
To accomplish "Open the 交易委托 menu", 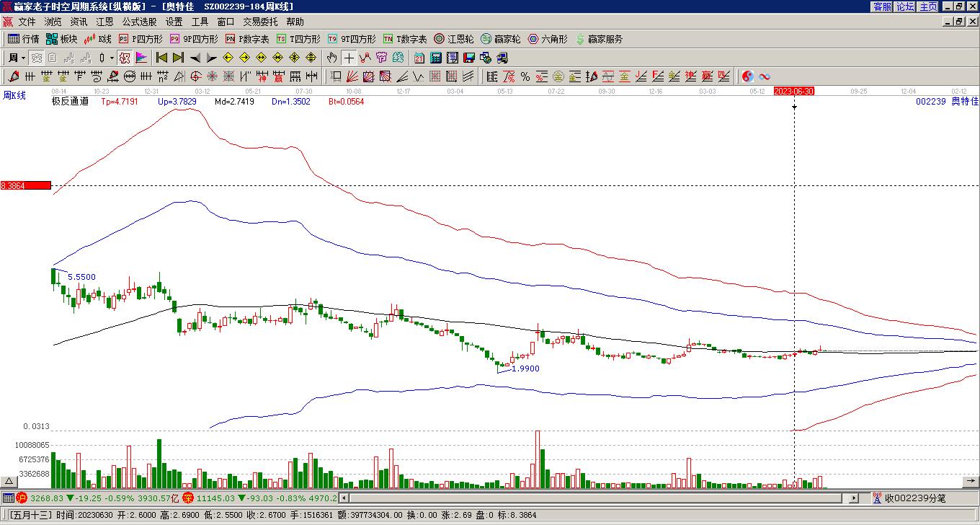I will pos(260,22).
